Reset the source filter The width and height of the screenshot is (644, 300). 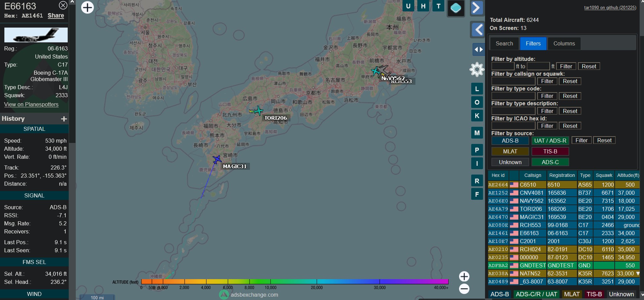pyautogui.click(x=604, y=140)
